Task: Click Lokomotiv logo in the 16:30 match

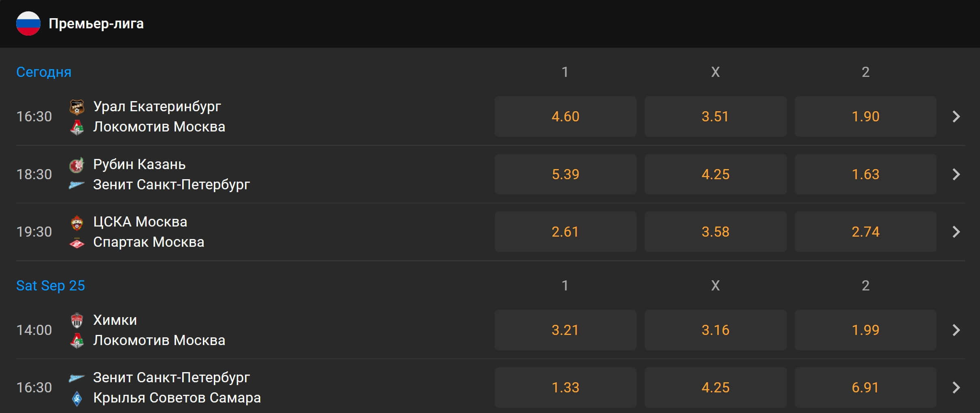Action: (x=77, y=127)
